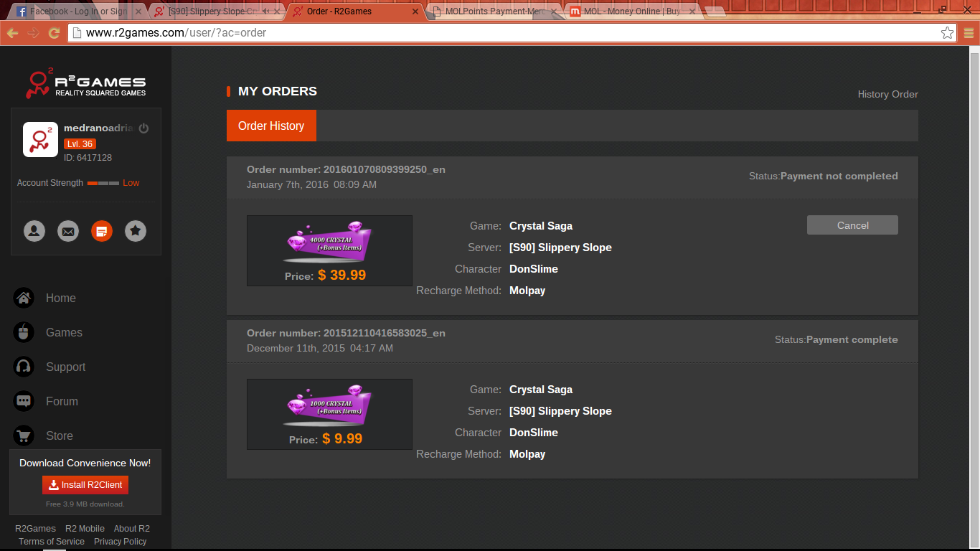
Task: Click the profile icon in the sidebar
Action: point(34,231)
